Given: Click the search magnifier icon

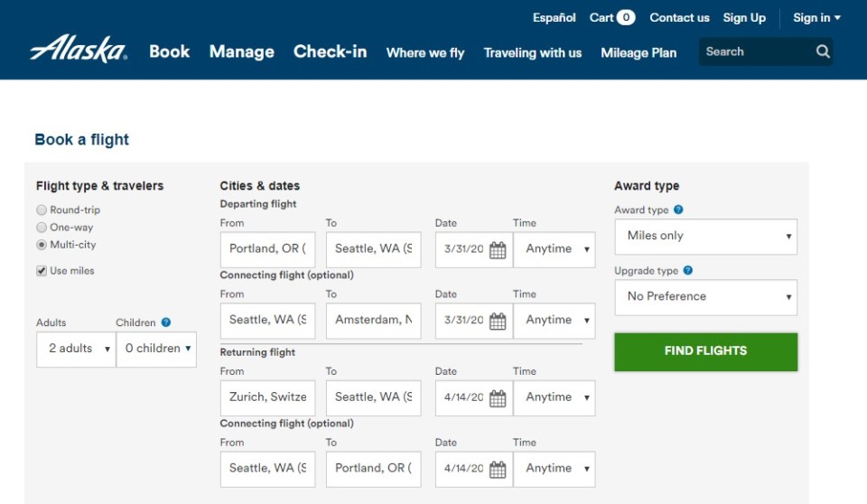Looking at the screenshot, I should point(823,51).
